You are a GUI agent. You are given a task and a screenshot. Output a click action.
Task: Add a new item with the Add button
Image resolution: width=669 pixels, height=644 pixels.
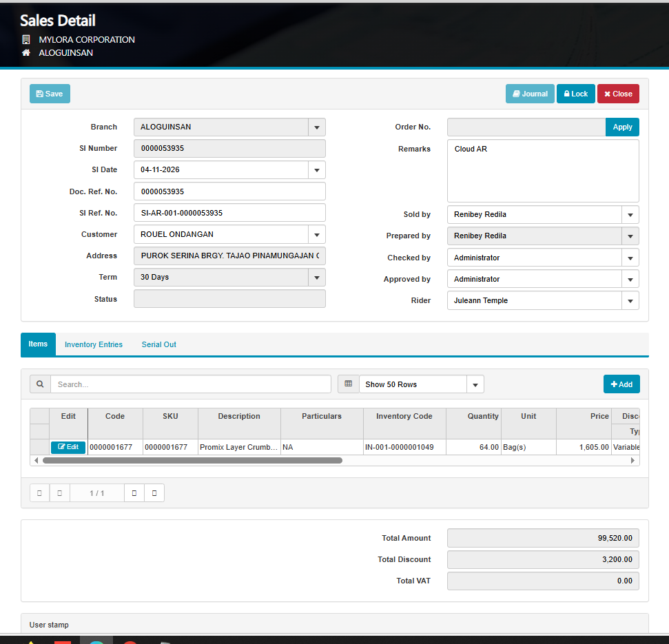click(x=621, y=384)
